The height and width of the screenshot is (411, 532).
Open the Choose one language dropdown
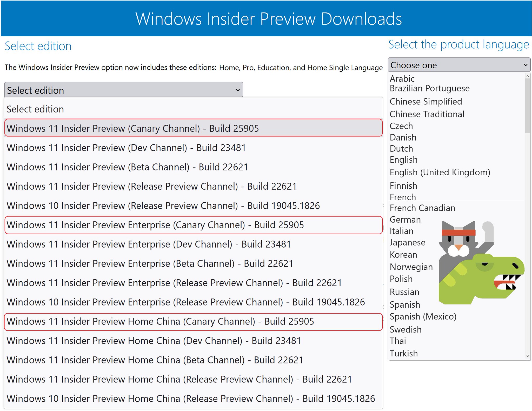click(x=459, y=65)
